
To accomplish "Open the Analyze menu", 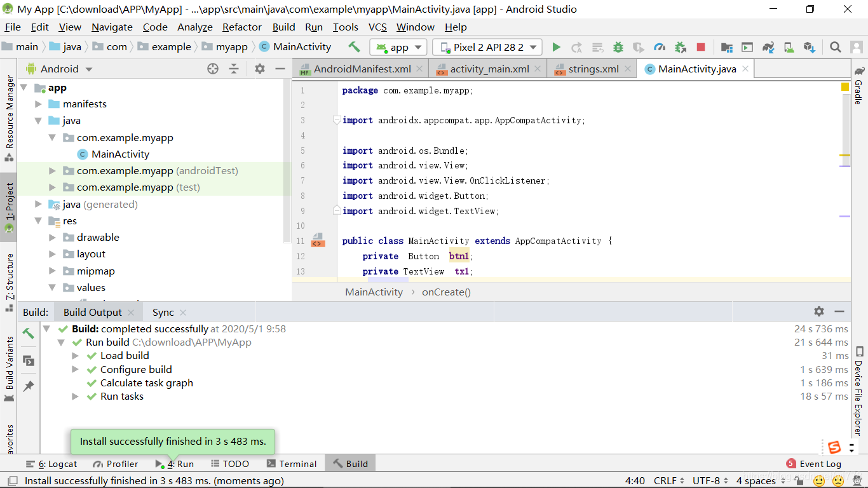I will click(x=195, y=27).
